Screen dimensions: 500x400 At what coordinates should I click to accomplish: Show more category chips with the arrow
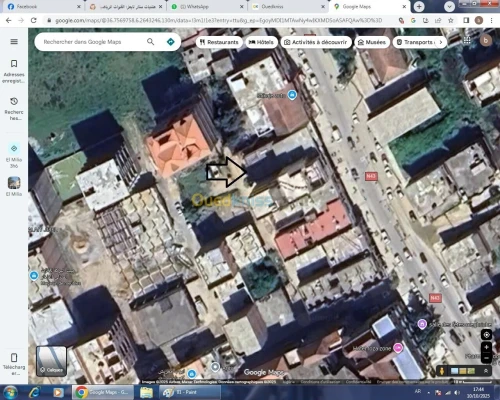pos(441,42)
